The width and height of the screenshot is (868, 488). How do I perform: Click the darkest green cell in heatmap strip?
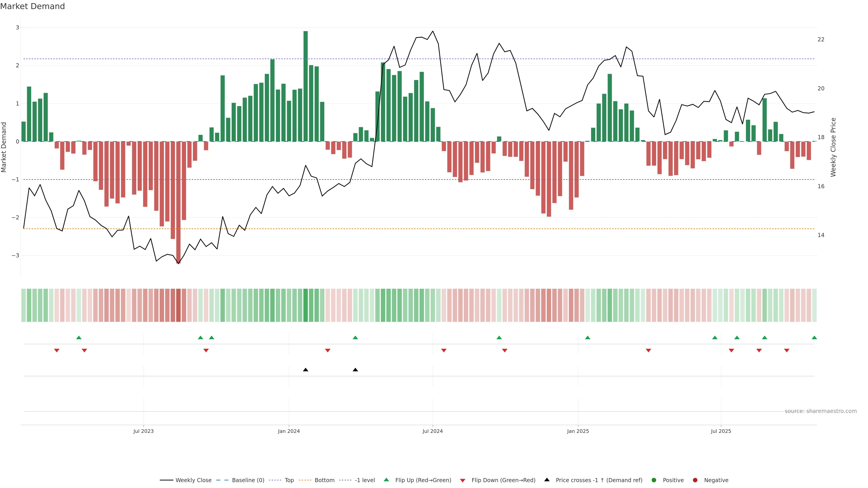tap(306, 305)
